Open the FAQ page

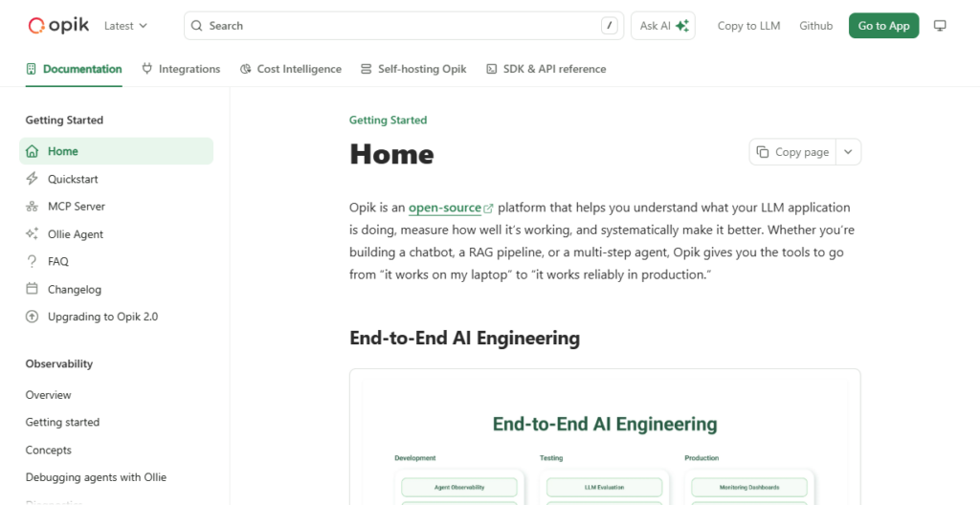[116, 261]
